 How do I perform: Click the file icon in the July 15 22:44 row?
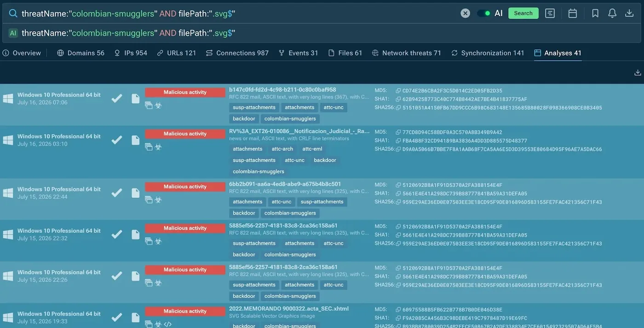pyautogui.click(x=135, y=192)
